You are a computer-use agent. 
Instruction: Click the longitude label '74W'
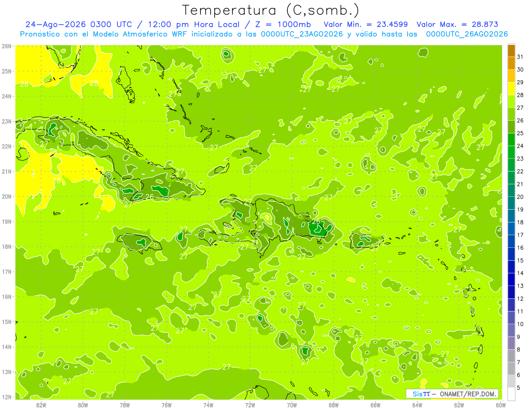pos(208,405)
